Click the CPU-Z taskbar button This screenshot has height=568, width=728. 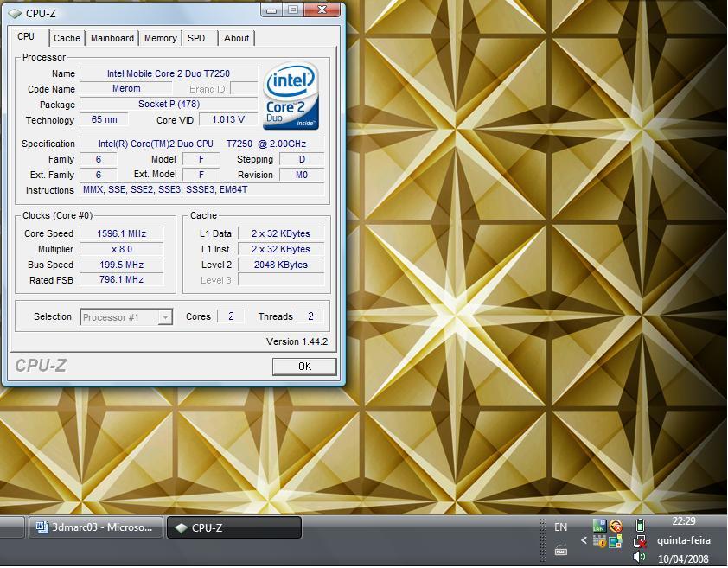(x=234, y=527)
